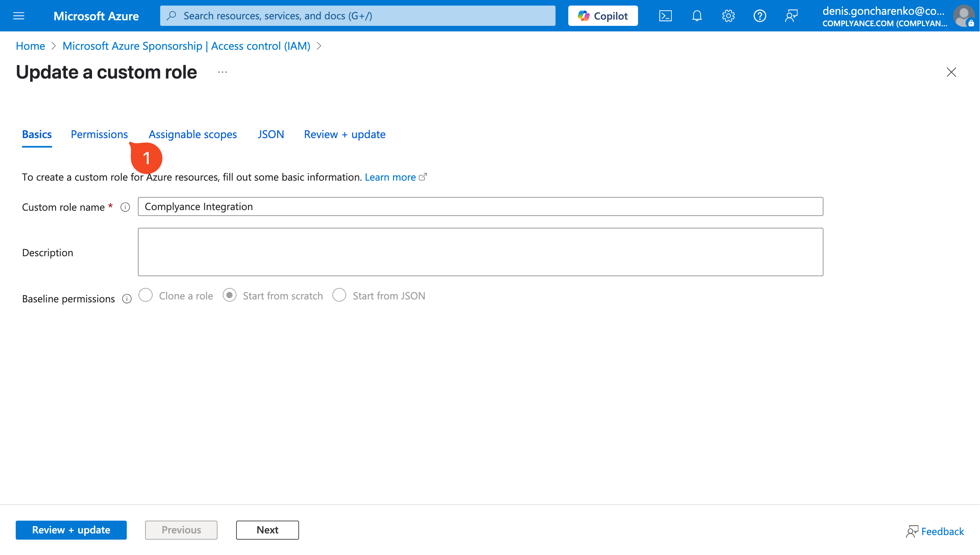This screenshot has height=555, width=980.
Task: Select the Clone a role radio button
Action: 145,295
